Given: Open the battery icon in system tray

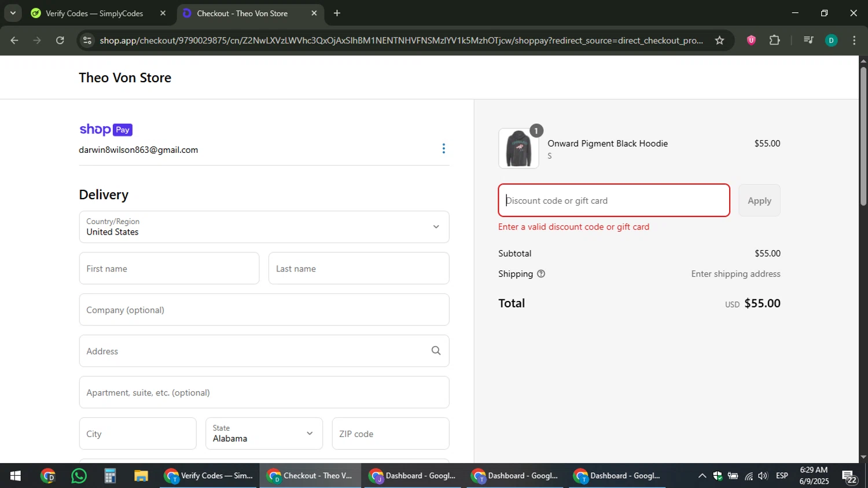Looking at the screenshot, I should coord(733,476).
